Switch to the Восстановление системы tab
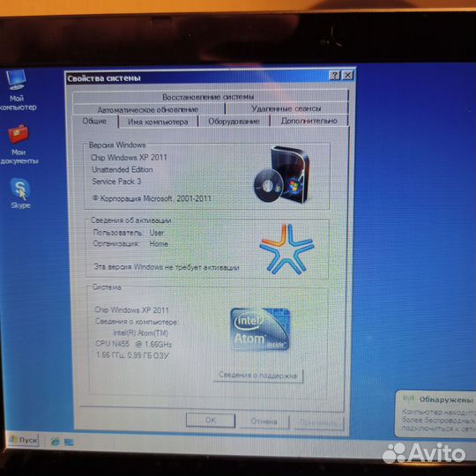The width and height of the screenshot is (476, 476). pos(210,97)
